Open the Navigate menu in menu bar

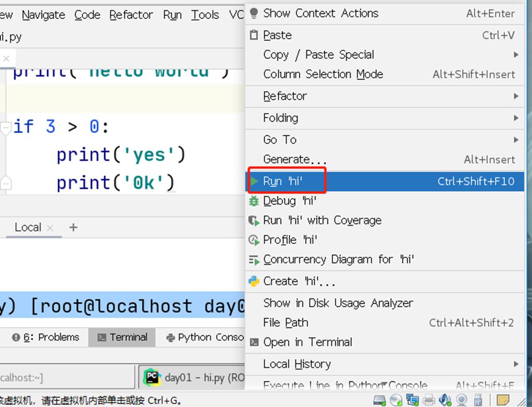pyautogui.click(x=43, y=15)
